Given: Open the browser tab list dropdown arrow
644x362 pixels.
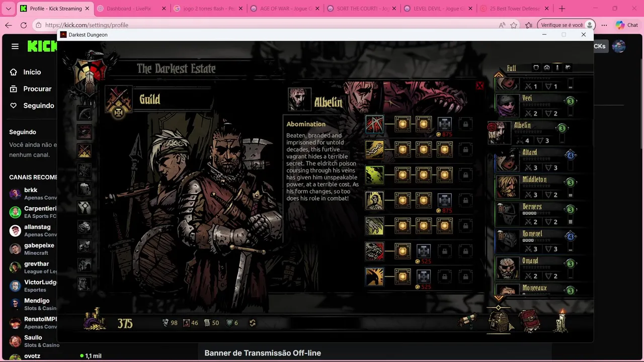Looking at the screenshot, I should tap(8, 9).
